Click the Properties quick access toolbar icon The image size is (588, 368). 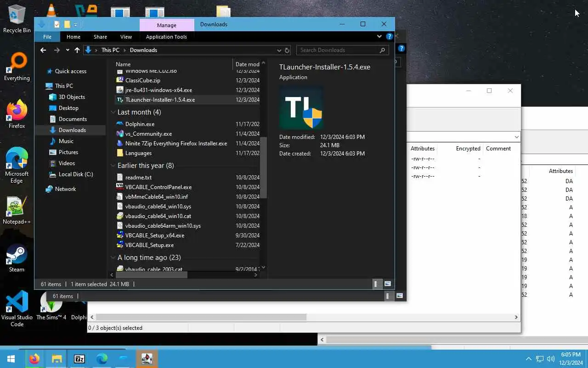(57, 24)
